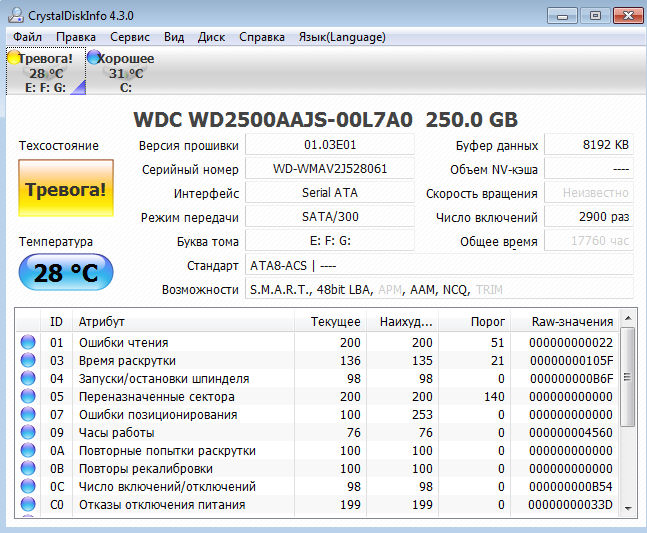Select the Переназначенные сектора row
This screenshot has height=533, width=647.
(317, 396)
